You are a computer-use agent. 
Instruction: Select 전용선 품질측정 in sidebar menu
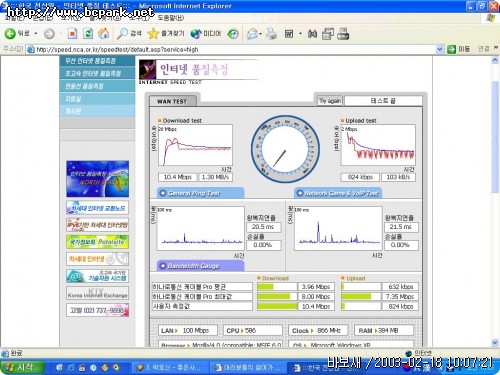click(x=97, y=86)
